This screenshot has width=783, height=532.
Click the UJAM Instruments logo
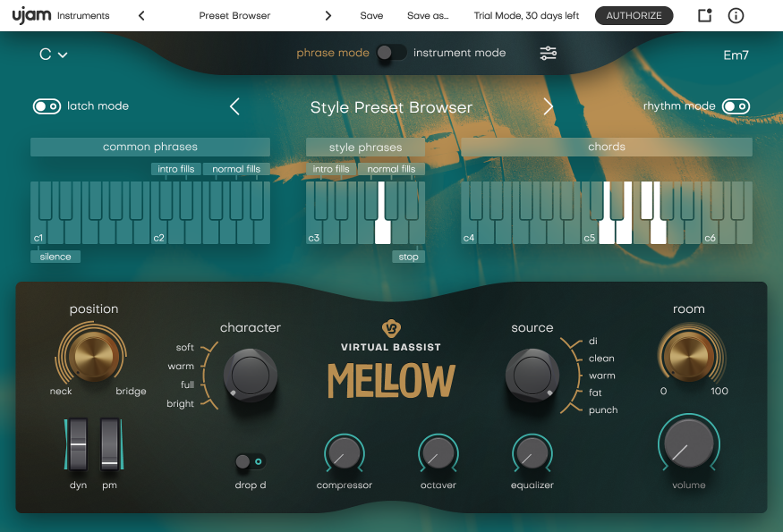click(x=61, y=15)
